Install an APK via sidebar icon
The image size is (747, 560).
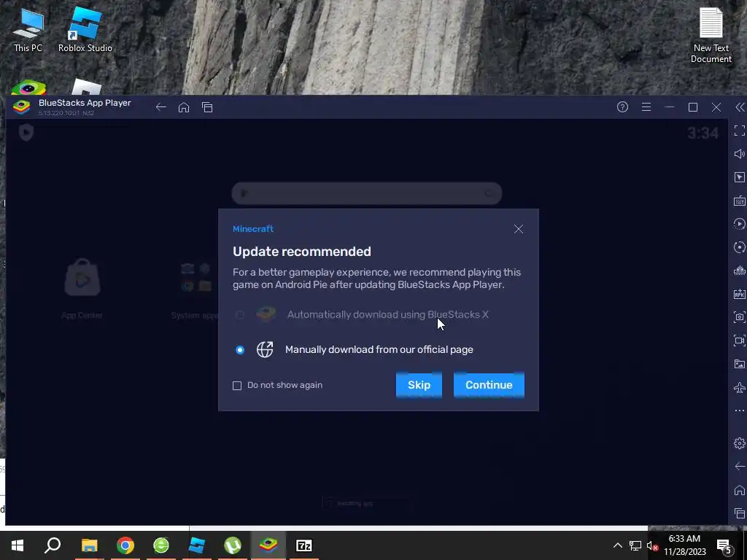(x=740, y=294)
